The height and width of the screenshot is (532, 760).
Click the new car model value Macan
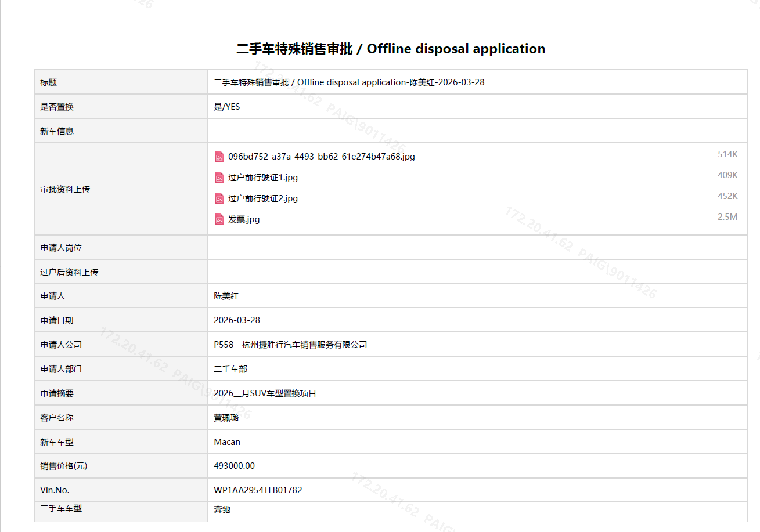pyautogui.click(x=227, y=442)
